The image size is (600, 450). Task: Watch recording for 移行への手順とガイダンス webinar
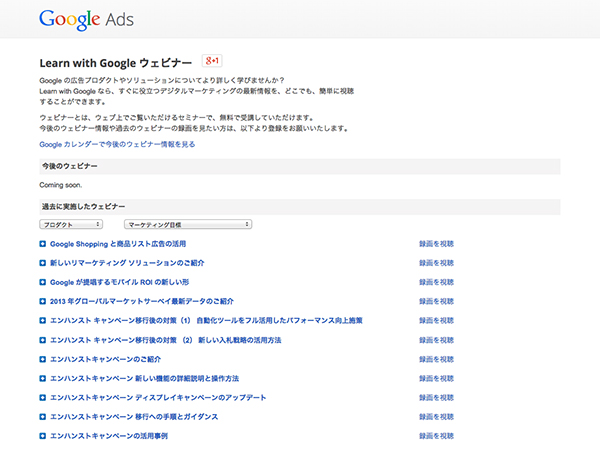coord(436,416)
